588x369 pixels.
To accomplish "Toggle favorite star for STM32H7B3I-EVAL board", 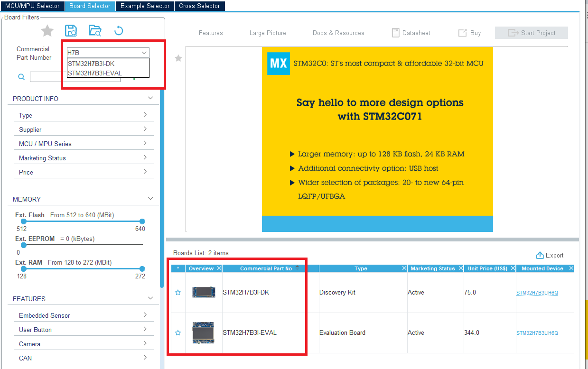I will (x=177, y=333).
